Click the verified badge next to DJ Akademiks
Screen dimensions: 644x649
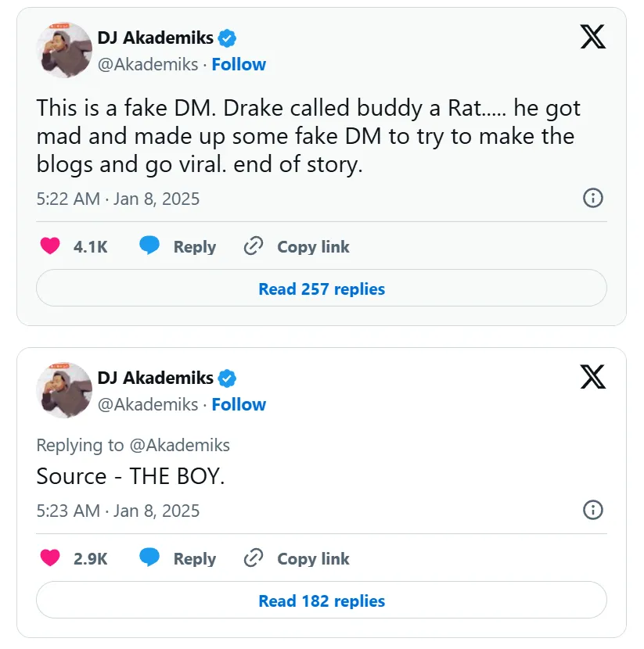pyautogui.click(x=227, y=37)
